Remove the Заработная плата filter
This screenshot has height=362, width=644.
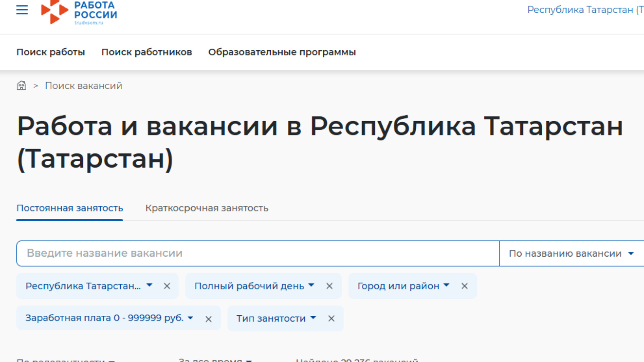pyautogui.click(x=208, y=319)
